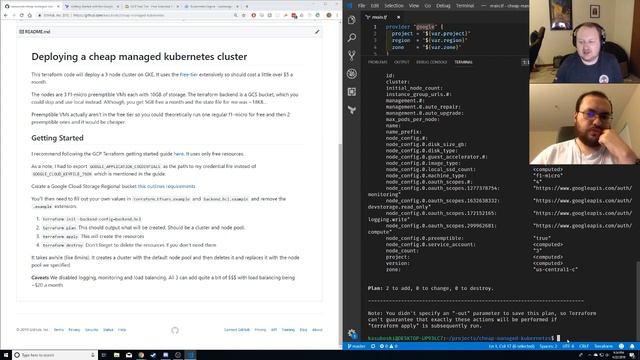The height and width of the screenshot is (360, 640).
Task: Open the Chrome profile avatar
Action: (329, 15)
